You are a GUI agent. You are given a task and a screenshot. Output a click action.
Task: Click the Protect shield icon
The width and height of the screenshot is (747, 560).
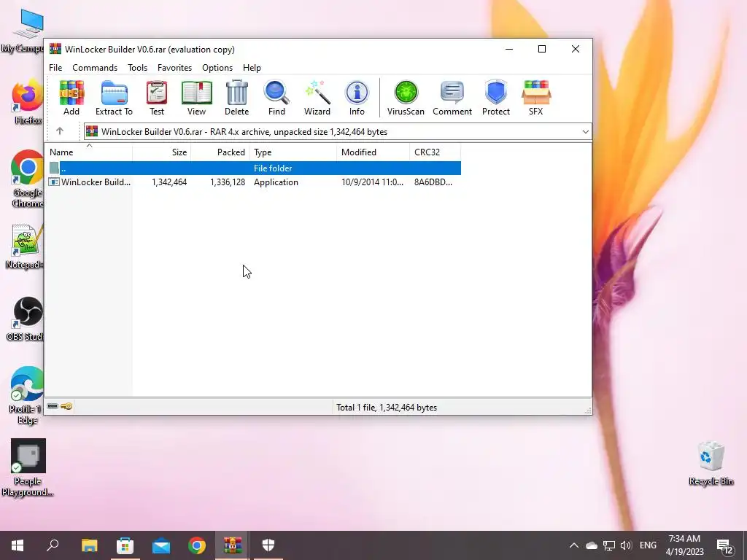[x=496, y=98]
